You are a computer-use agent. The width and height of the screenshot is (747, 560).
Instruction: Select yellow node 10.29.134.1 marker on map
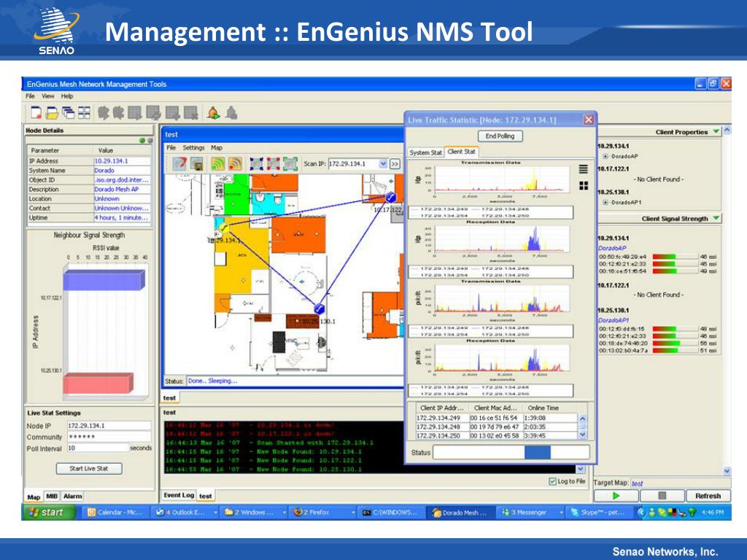(224, 228)
